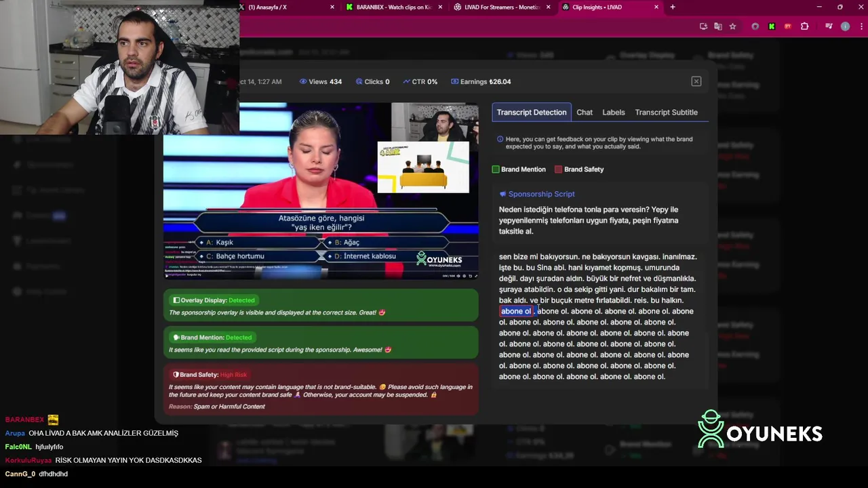This screenshot has height=488, width=868.
Task: Click the highlighted 'abone ol' transcript phrase
Action: [516, 311]
